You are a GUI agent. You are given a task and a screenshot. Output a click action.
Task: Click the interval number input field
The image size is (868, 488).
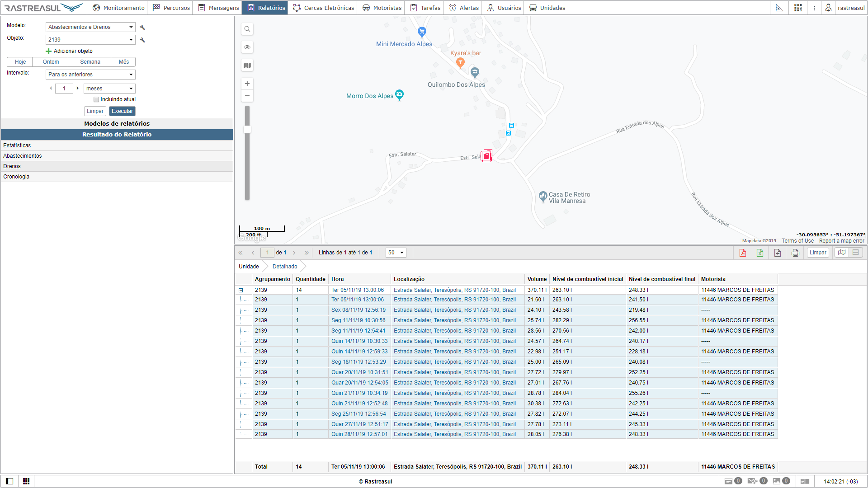point(64,89)
